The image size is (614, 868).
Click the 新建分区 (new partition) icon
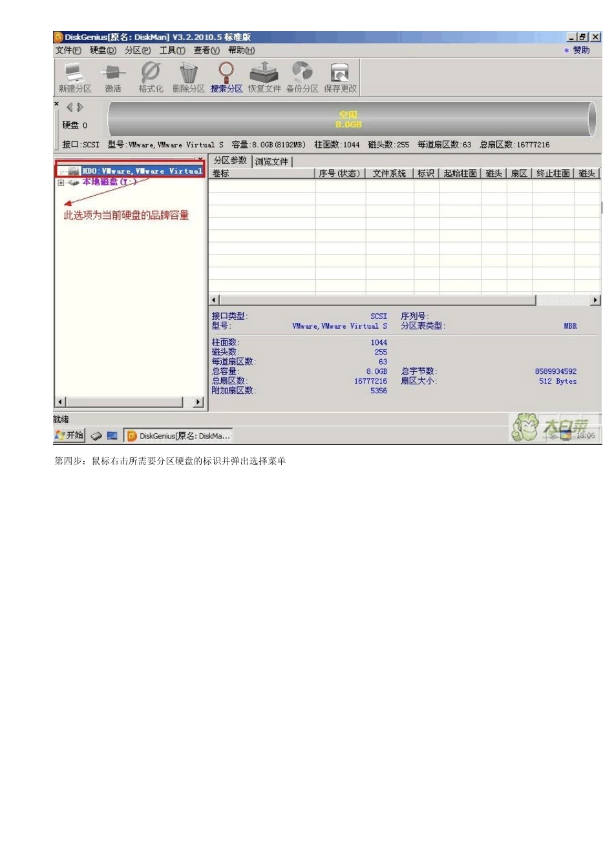coord(74,72)
